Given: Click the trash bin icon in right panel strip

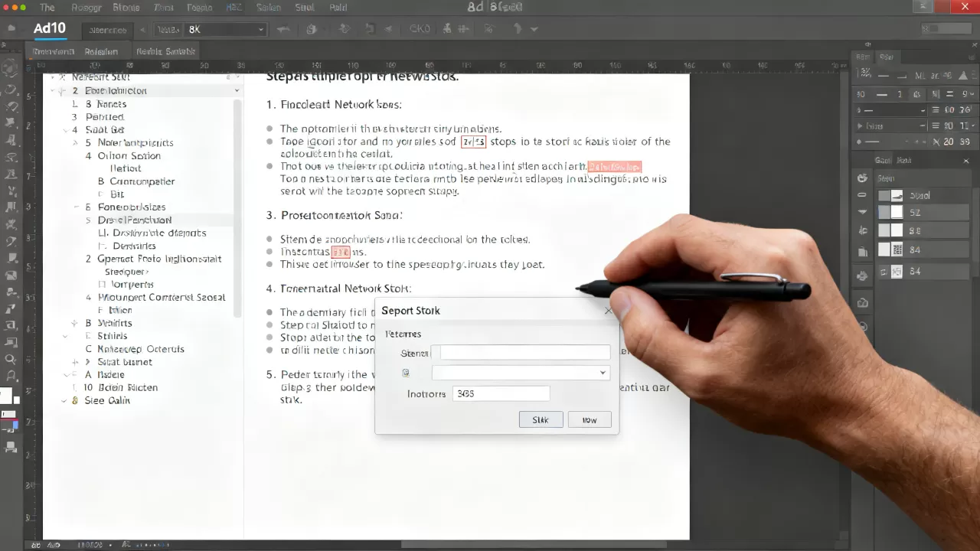Looking at the screenshot, I should 863,250.
